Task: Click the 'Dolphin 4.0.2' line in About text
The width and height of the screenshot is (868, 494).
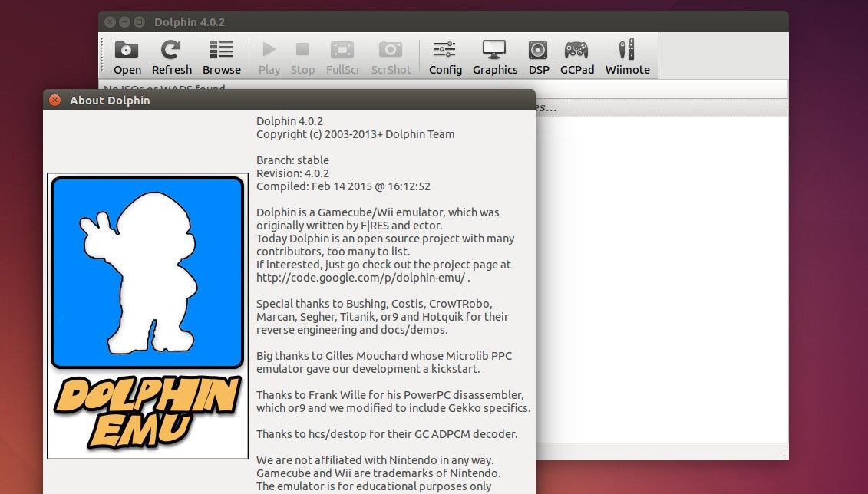Action: coord(289,121)
